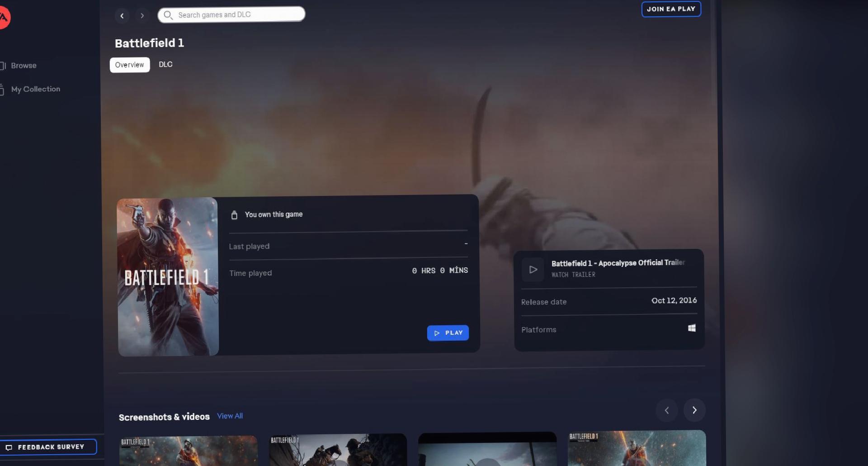This screenshot has height=466, width=868.
Task: Go forward with the right arrow
Action: (142, 16)
